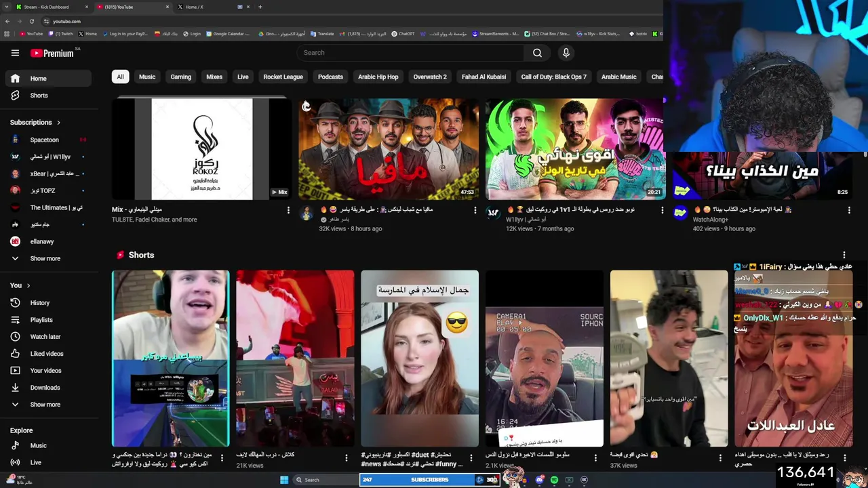This screenshot has width=868, height=488.
Task: Open The Ultimates subscription channel
Action: (47, 207)
